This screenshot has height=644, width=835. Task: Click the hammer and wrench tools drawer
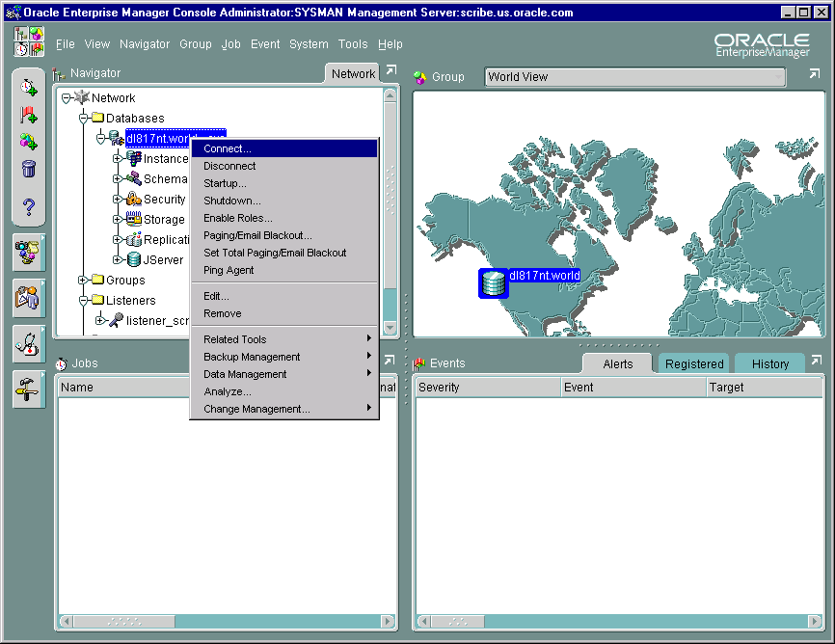tap(29, 389)
